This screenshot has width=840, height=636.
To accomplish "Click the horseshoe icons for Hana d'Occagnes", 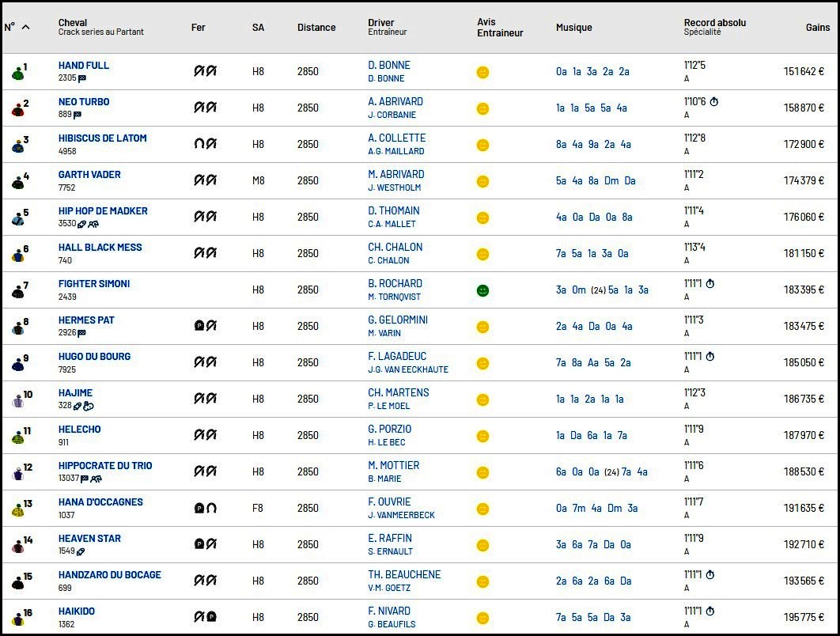I will [205, 507].
